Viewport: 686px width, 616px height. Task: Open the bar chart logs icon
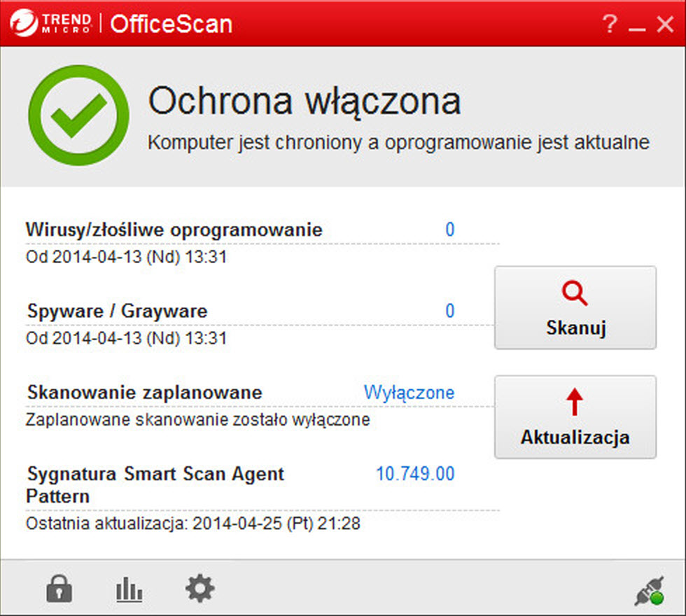129,590
